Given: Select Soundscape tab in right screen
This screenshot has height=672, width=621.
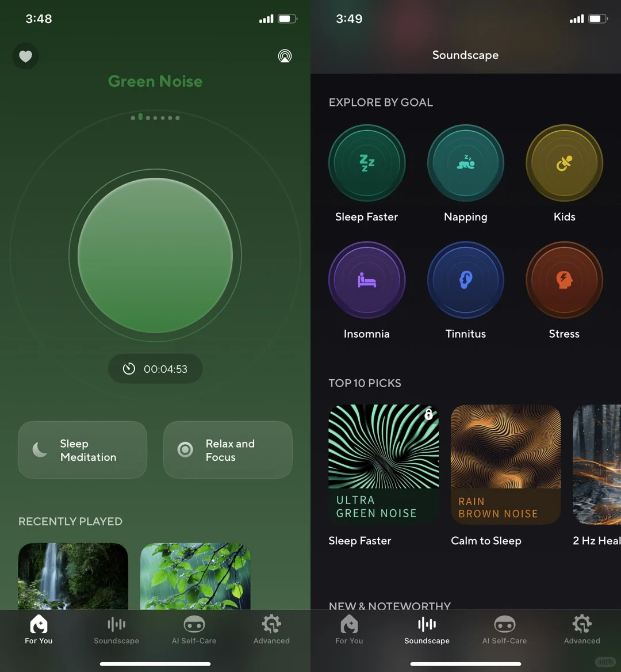Looking at the screenshot, I should click(427, 629).
